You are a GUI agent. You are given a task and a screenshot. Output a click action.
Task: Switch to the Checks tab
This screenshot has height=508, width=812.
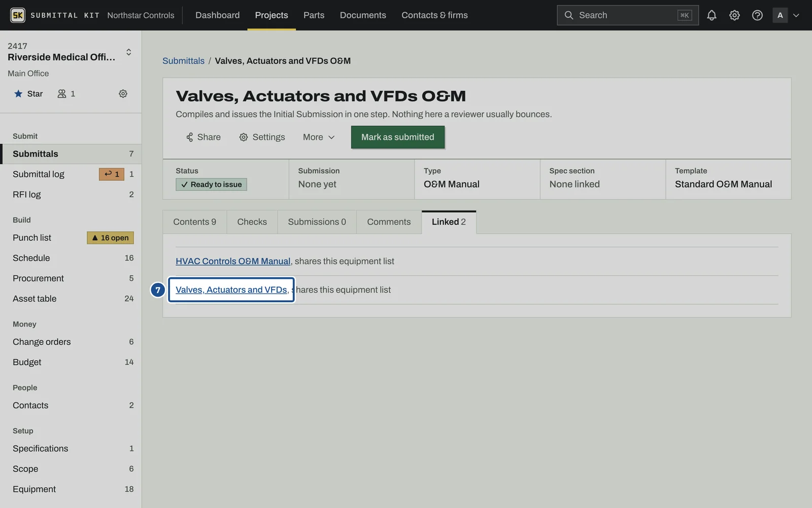252,222
